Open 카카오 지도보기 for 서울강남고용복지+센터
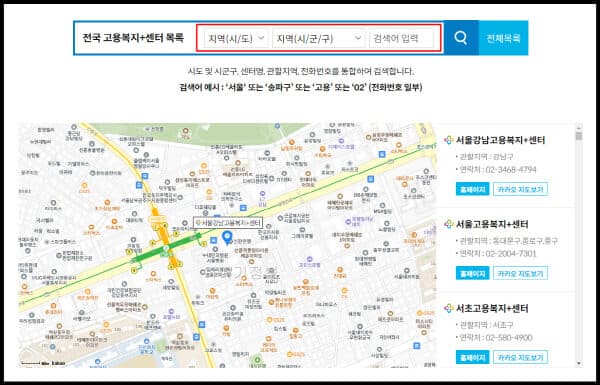The image size is (600, 385). [520, 189]
